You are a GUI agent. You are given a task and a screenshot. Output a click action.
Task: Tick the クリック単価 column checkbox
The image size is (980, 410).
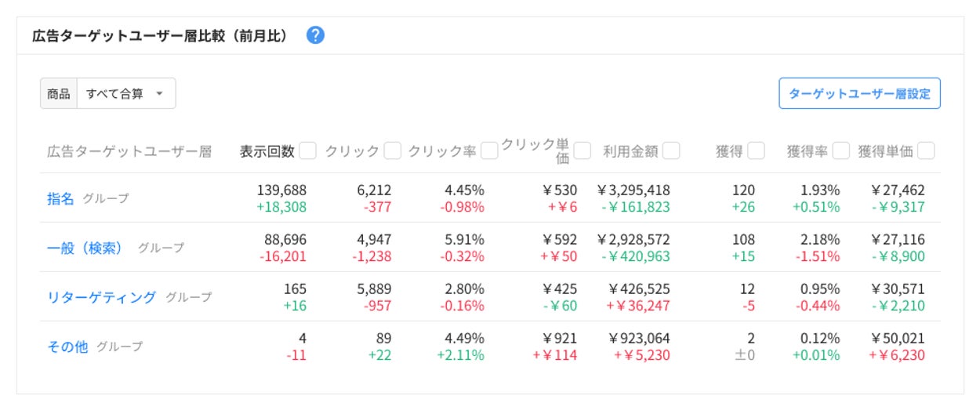(582, 151)
